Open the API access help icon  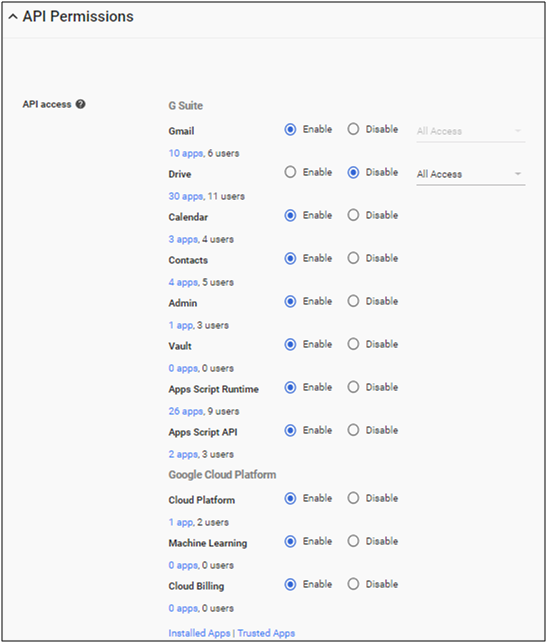pos(80,104)
